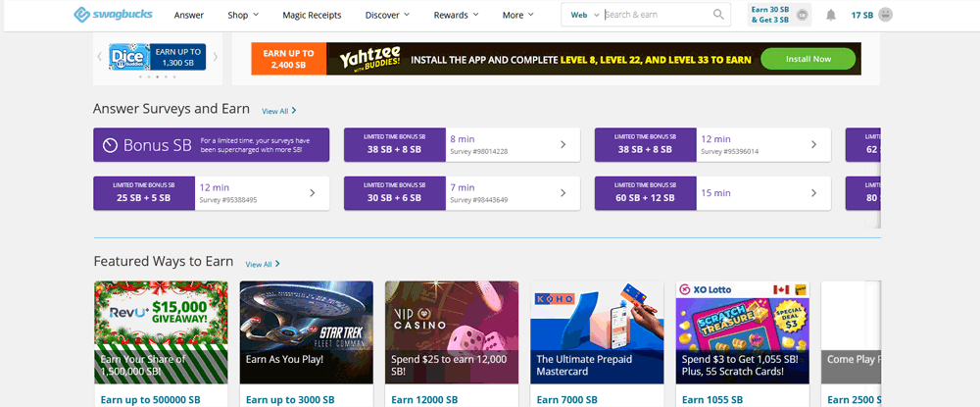Click the Earn up to 2,400 SB orange label
980x407 pixels.
coord(289,59)
